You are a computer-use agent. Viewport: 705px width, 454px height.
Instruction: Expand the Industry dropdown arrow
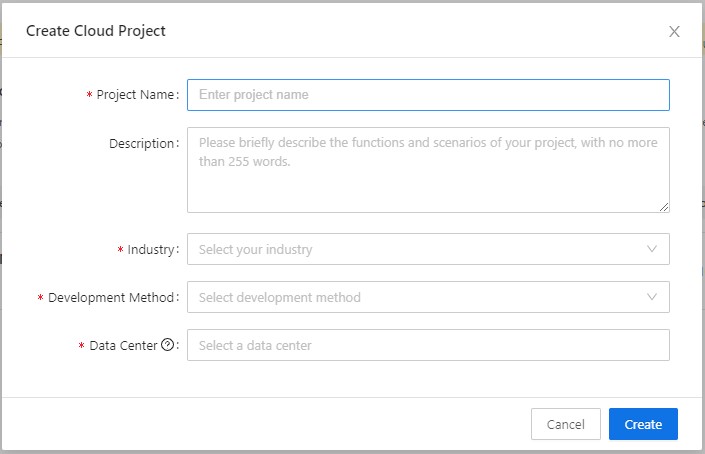click(652, 249)
